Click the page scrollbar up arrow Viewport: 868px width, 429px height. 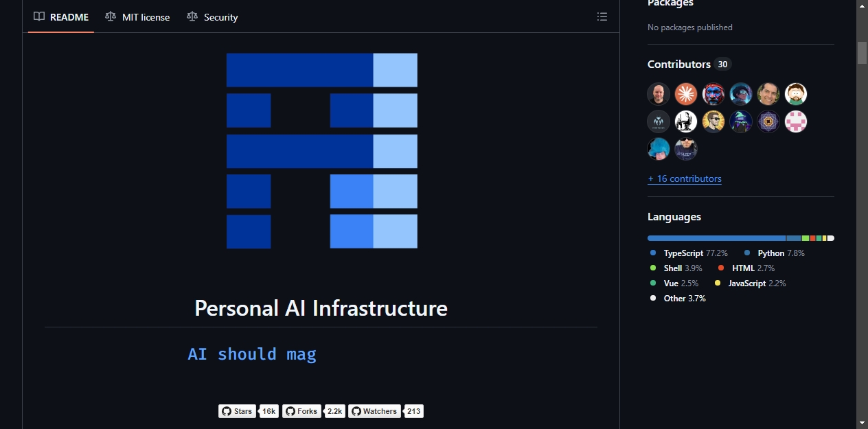click(x=862, y=5)
